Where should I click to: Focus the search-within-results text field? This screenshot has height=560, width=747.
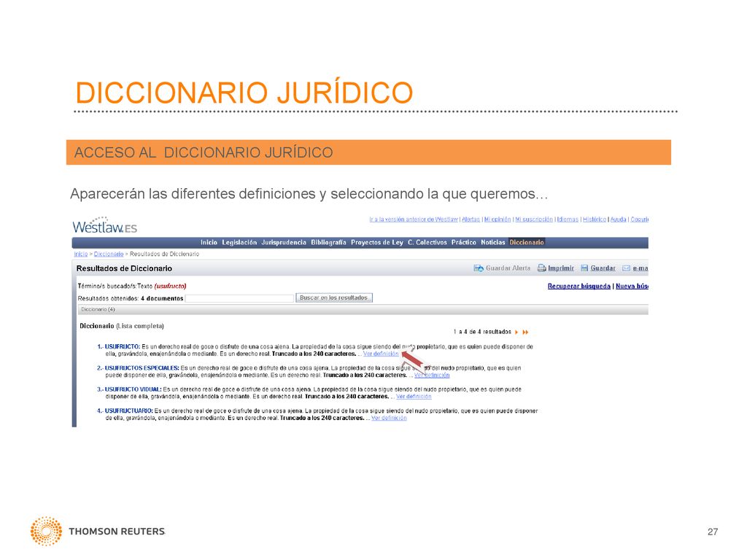coord(239,298)
